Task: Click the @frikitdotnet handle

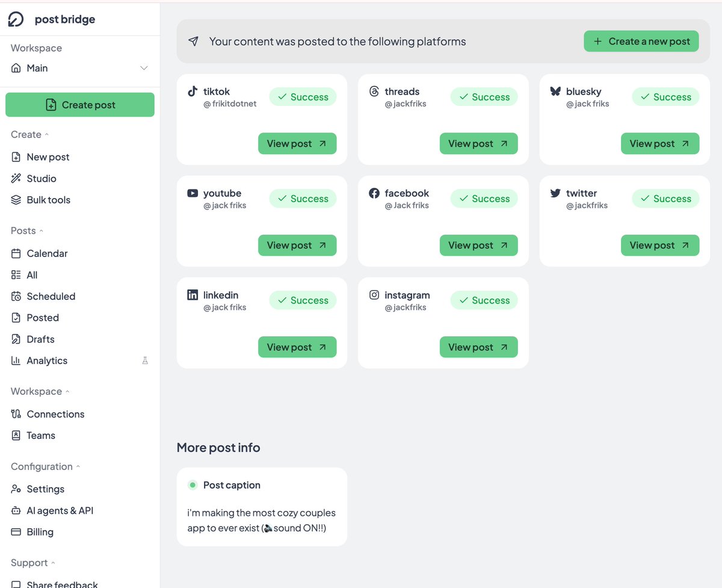Action: point(230,104)
